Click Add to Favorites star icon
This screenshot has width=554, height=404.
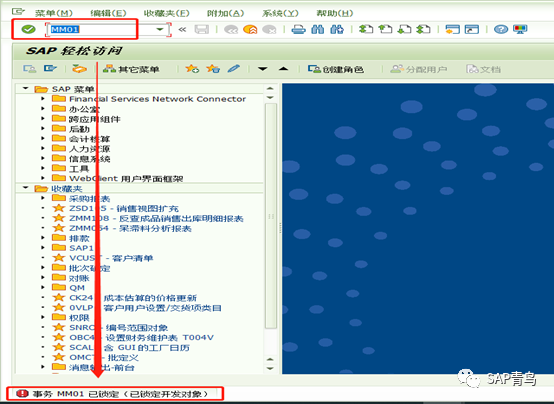pos(192,69)
